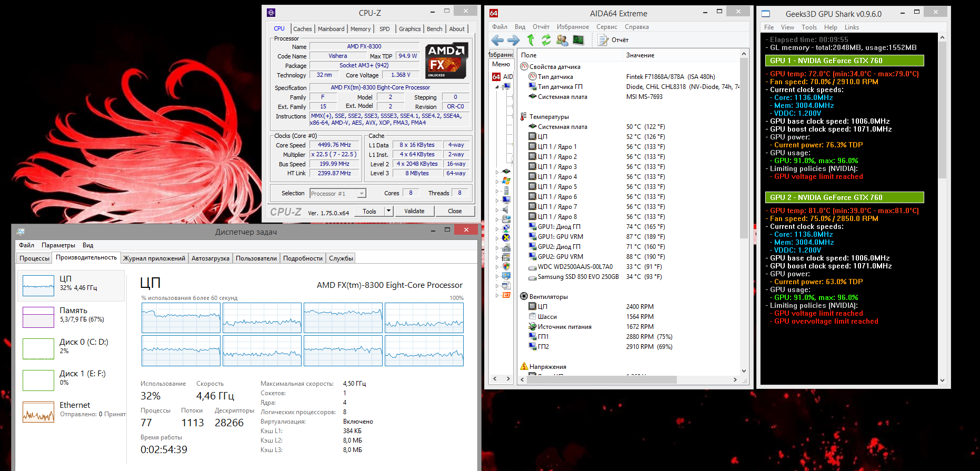The height and width of the screenshot is (471, 980).
Task: Open the Сервис menu in AIDA64
Action: pyautogui.click(x=607, y=27)
